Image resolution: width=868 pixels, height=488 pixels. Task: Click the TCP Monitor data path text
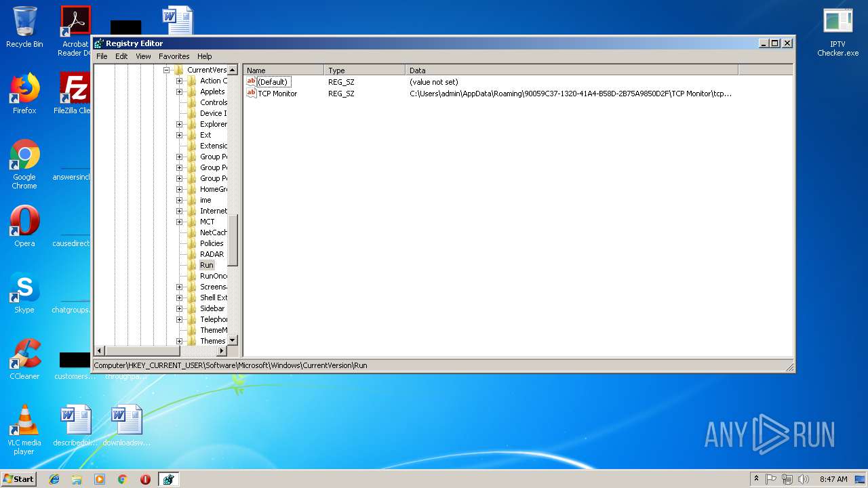tap(570, 93)
